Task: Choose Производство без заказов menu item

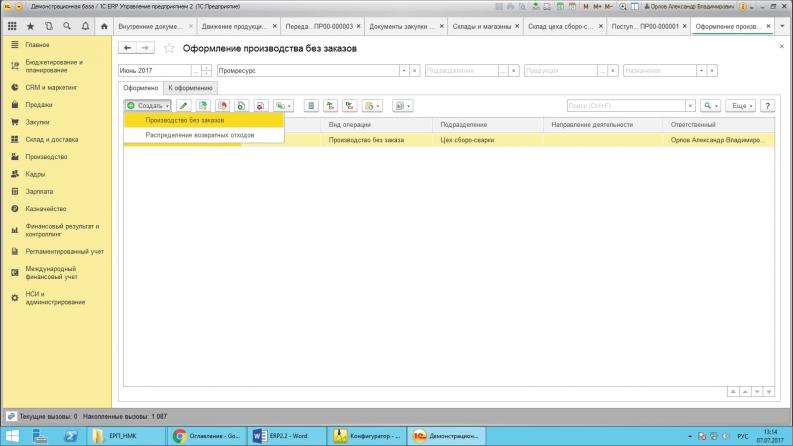Action: click(184, 120)
